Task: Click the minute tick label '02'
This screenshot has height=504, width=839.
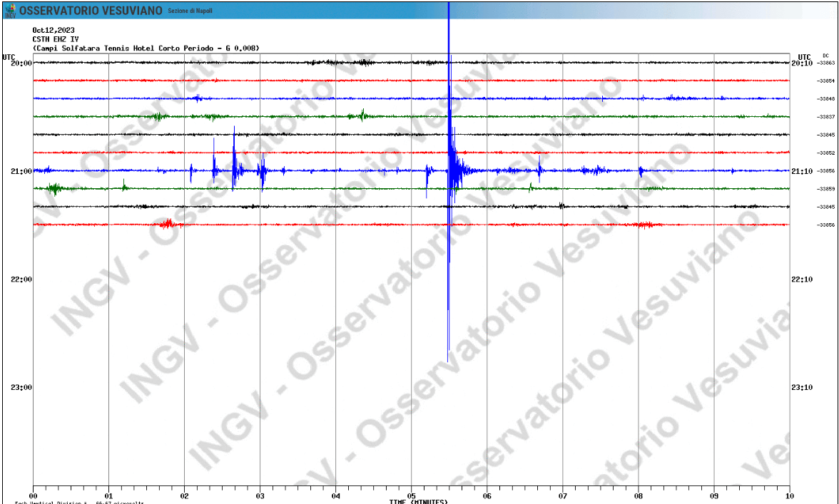Action: tap(185, 495)
